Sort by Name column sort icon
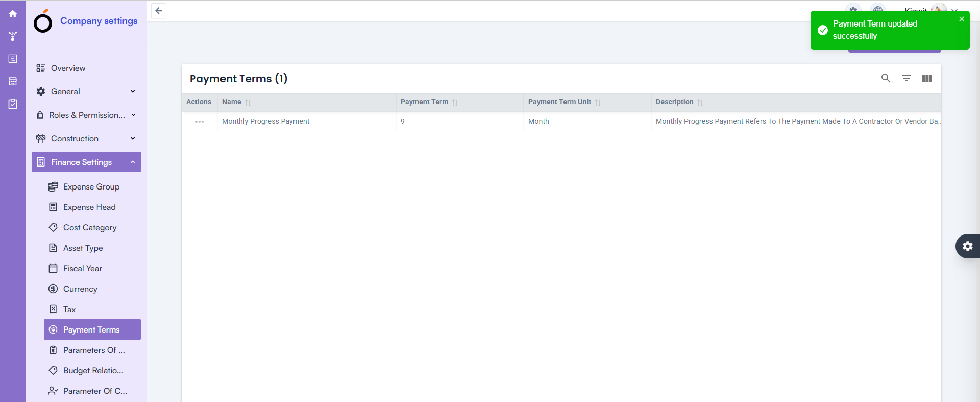 click(248, 102)
